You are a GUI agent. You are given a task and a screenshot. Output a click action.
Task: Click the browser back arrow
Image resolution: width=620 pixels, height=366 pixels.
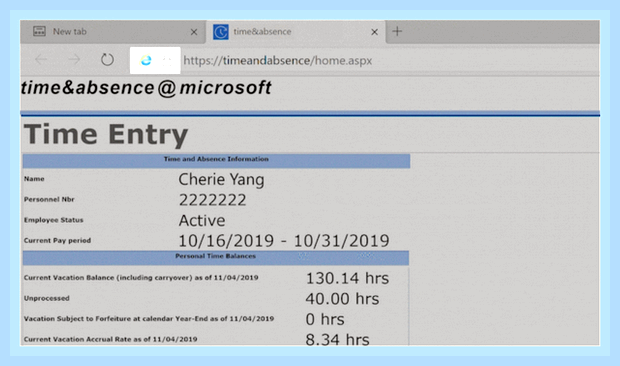point(41,60)
